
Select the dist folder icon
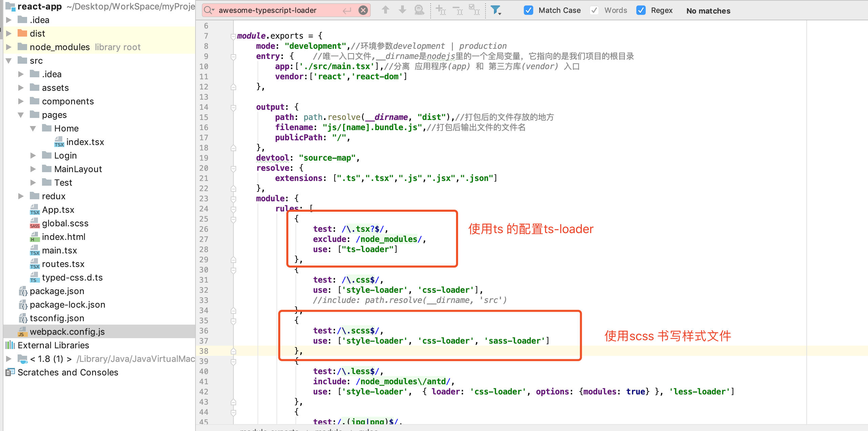[x=22, y=33]
